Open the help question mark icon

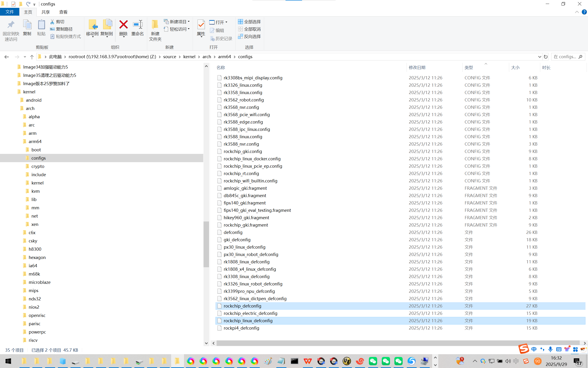point(584,12)
